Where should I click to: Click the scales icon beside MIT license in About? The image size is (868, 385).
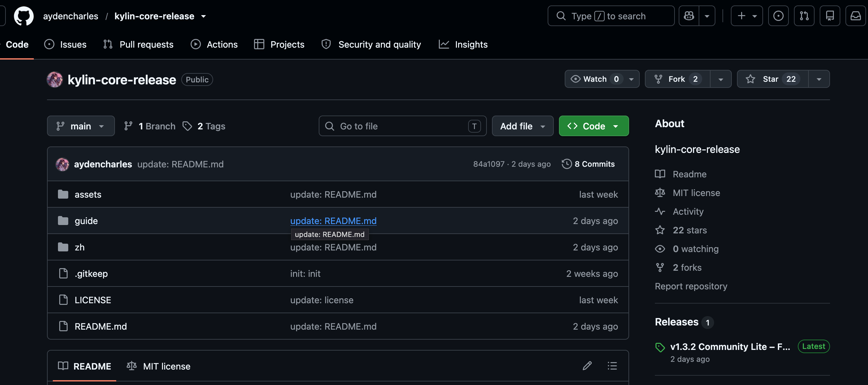point(660,193)
